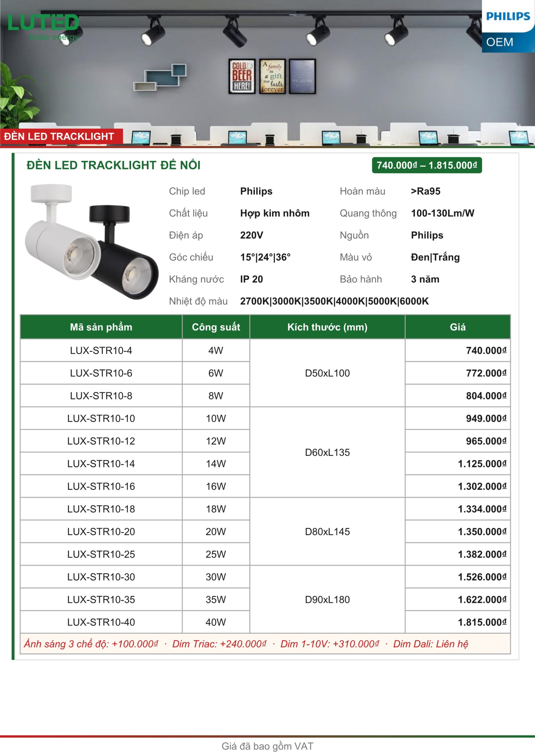Image resolution: width=535 pixels, height=756 pixels.
Task: Click the 12W power cell
Action: tap(216, 441)
